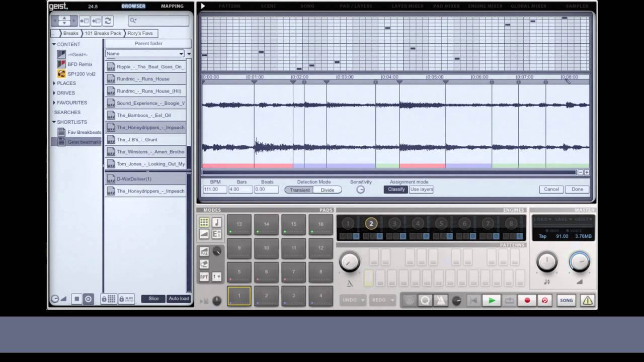Click the rewind to start button
The image size is (644, 362).
pyautogui.click(x=473, y=300)
